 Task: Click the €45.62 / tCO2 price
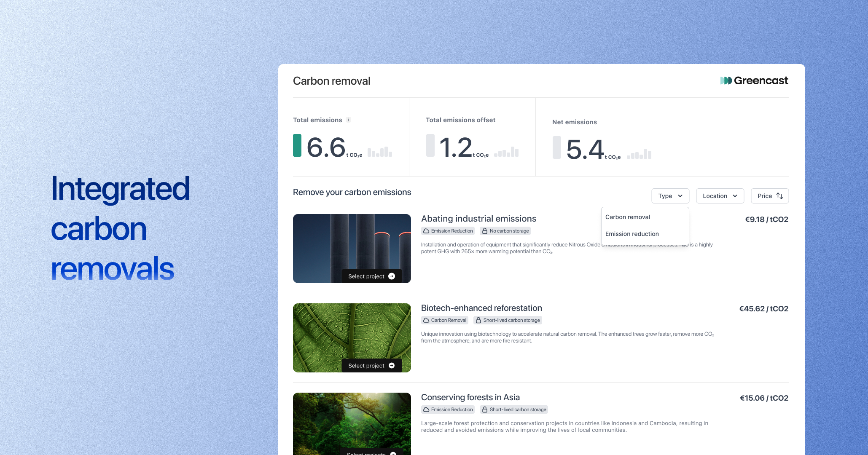[763, 309]
